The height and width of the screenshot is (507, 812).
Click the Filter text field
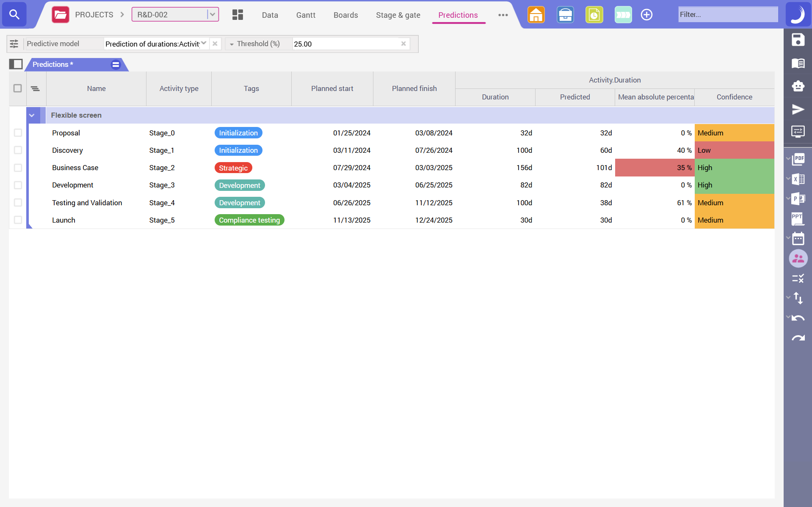[x=728, y=14]
